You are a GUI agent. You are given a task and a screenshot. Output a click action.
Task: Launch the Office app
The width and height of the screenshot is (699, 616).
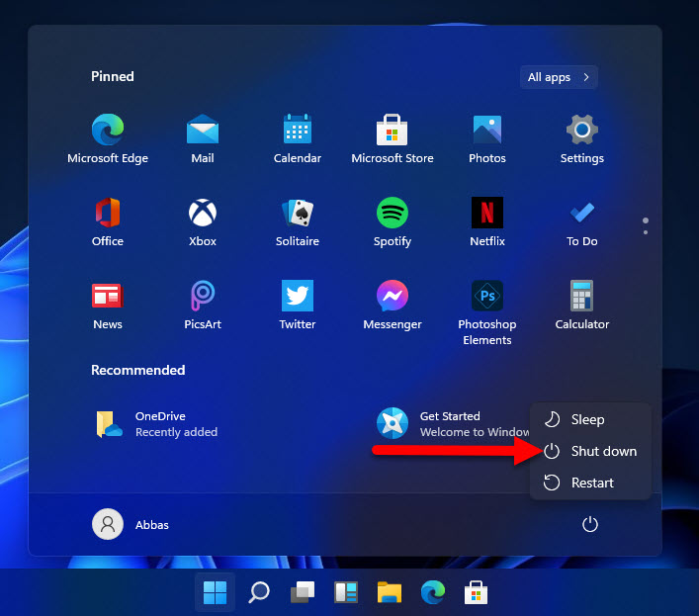(x=108, y=221)
